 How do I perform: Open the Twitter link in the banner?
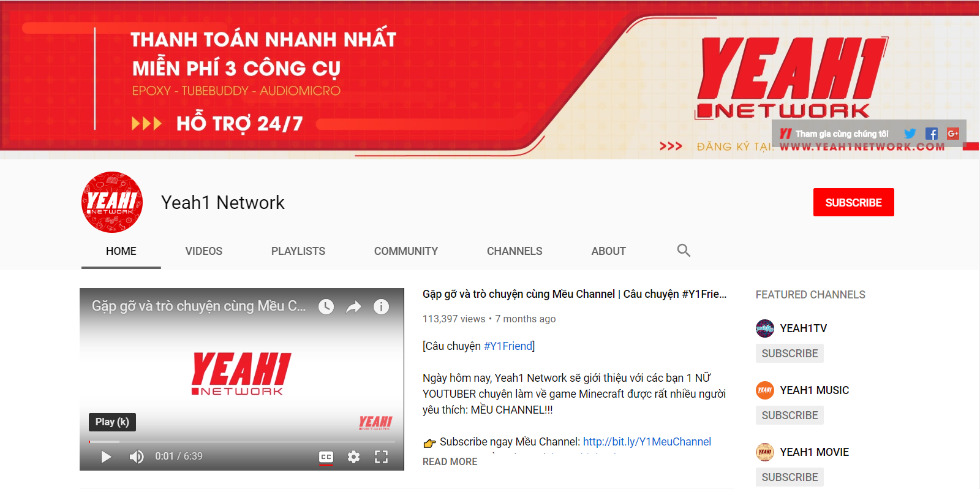pos(910,134)
